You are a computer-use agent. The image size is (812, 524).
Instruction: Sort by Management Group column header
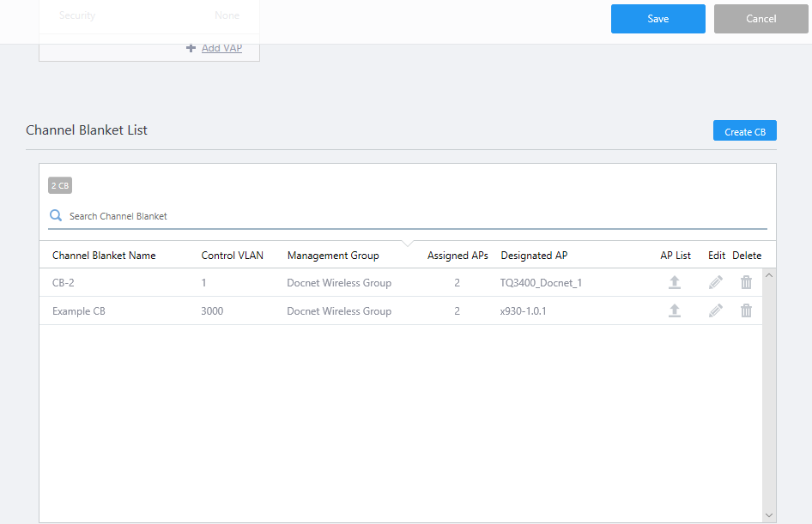click(333, 256)
